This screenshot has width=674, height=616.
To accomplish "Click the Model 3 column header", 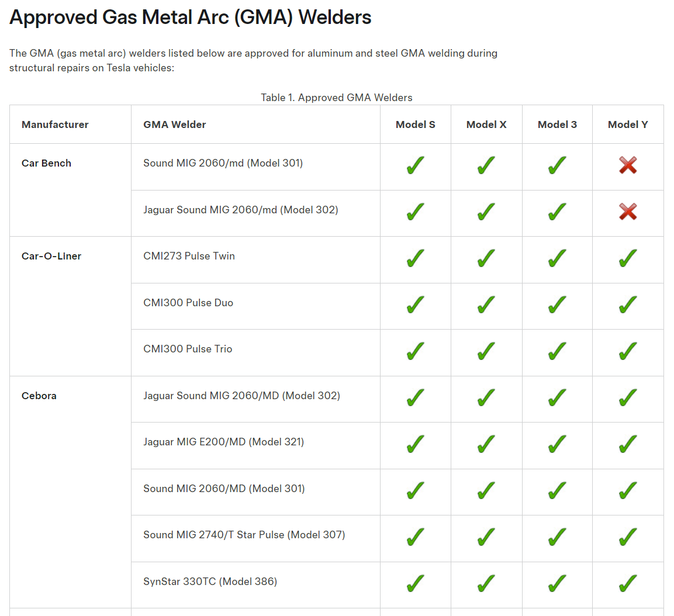I will 557,124.
